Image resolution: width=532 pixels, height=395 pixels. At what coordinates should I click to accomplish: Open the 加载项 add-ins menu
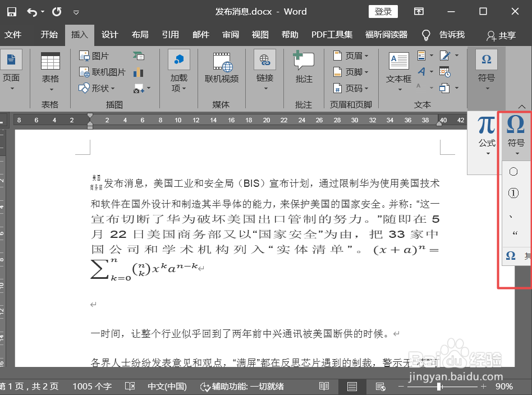179,71
